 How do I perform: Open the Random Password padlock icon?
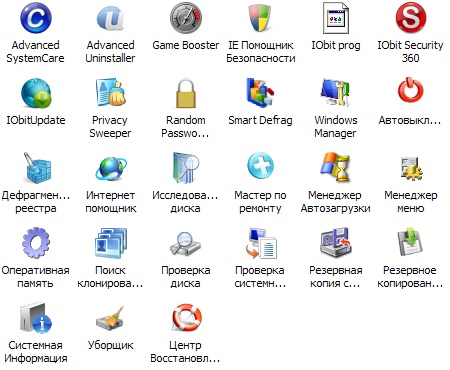point(186,93)
